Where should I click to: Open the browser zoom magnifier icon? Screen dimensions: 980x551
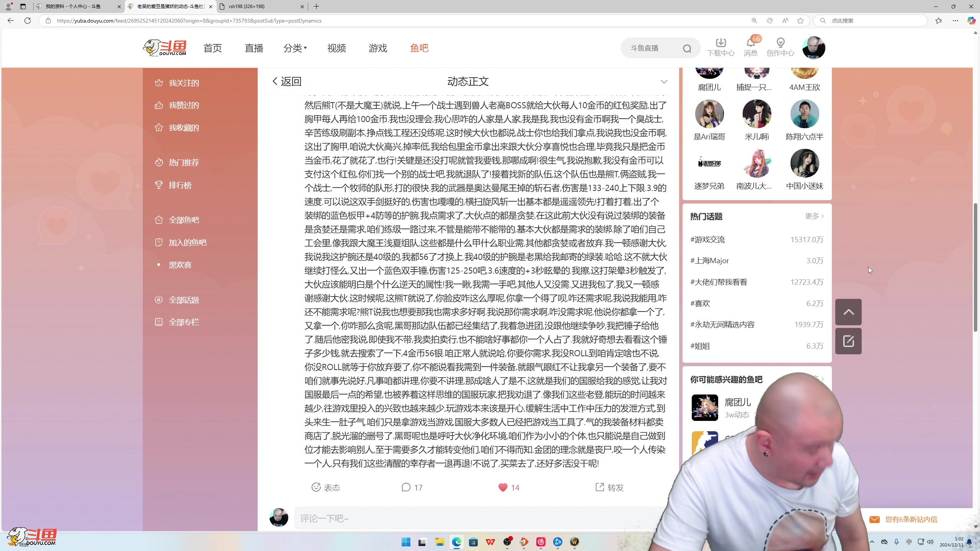tap(754, 21)
